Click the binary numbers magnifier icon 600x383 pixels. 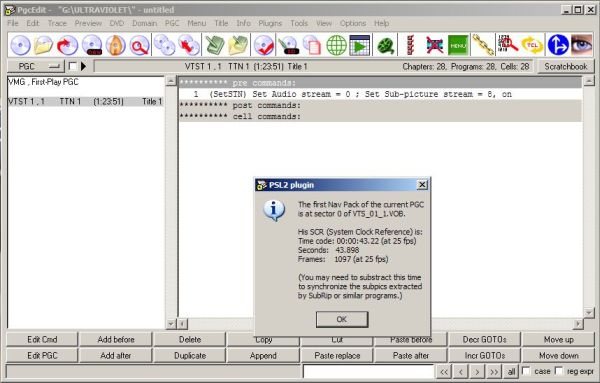pyautogui.click(x=507, y=45)
